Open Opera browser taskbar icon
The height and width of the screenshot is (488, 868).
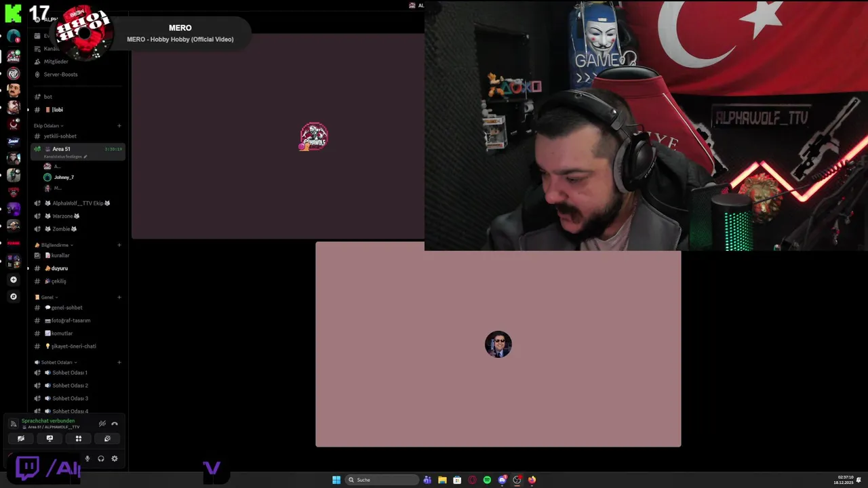472,480
